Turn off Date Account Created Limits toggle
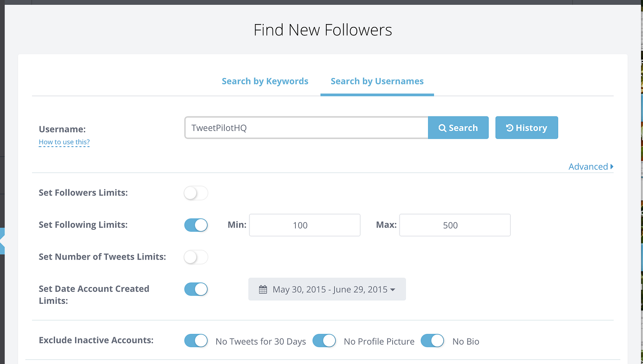643x364 pixels. coord(196,289)
